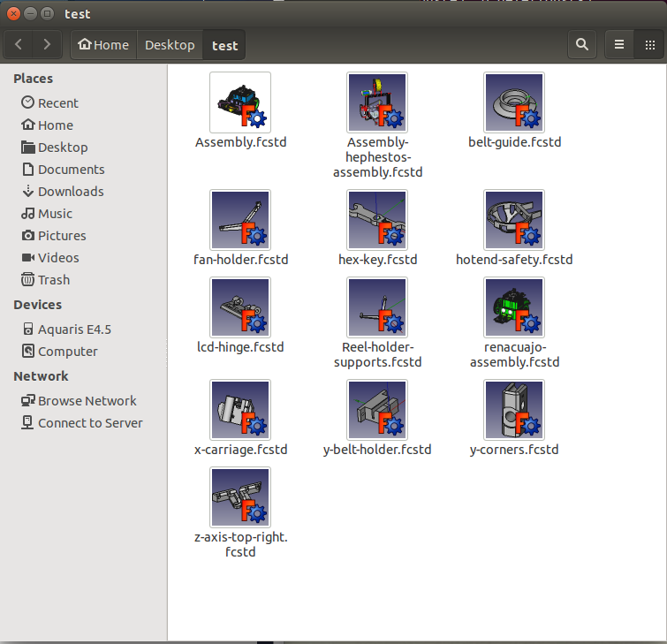The width and height of the screenshot is (667, 644).
Task: Select Assembly.fcstd file icon
Action: pos(240,102)
